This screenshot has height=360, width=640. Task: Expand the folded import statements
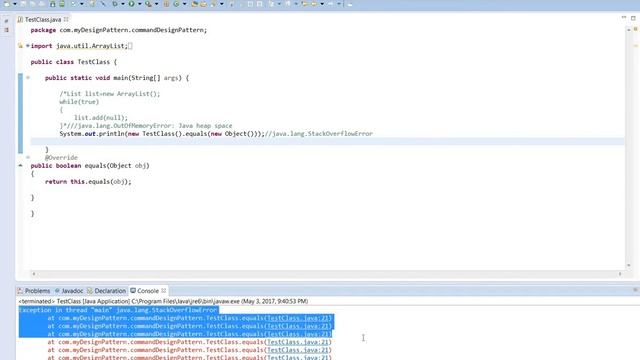point(28,46)
